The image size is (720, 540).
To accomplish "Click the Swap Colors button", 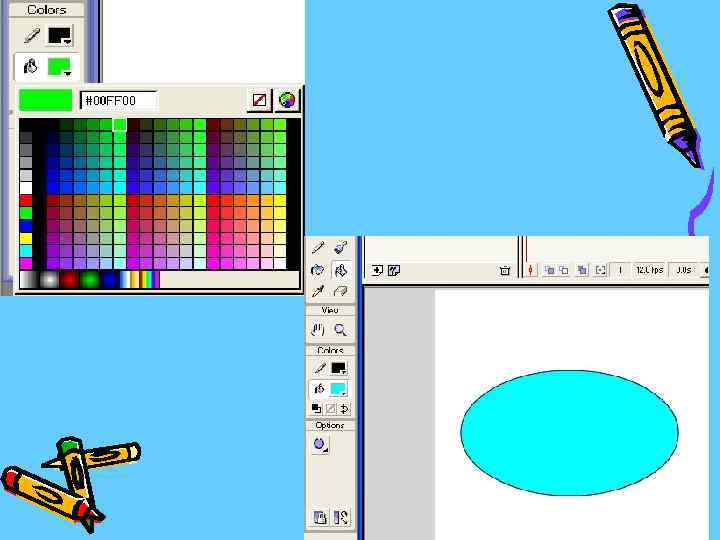I will click(x=344, y=408).
